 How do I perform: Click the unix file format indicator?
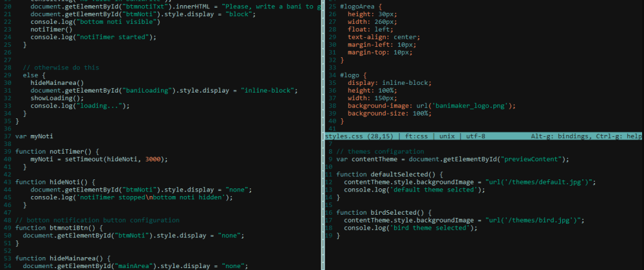point(448,136)
